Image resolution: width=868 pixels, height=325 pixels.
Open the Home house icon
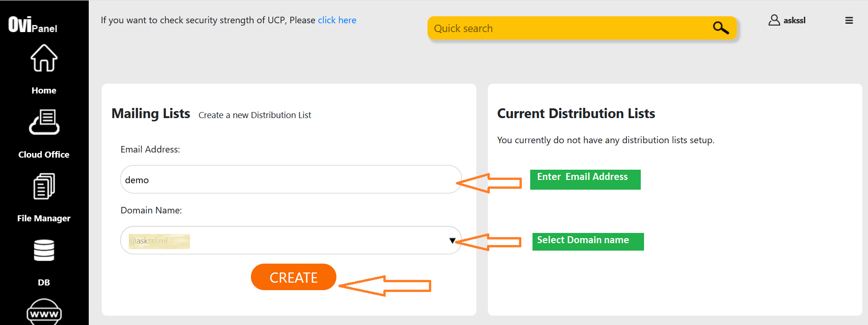(x=44, y=59)
